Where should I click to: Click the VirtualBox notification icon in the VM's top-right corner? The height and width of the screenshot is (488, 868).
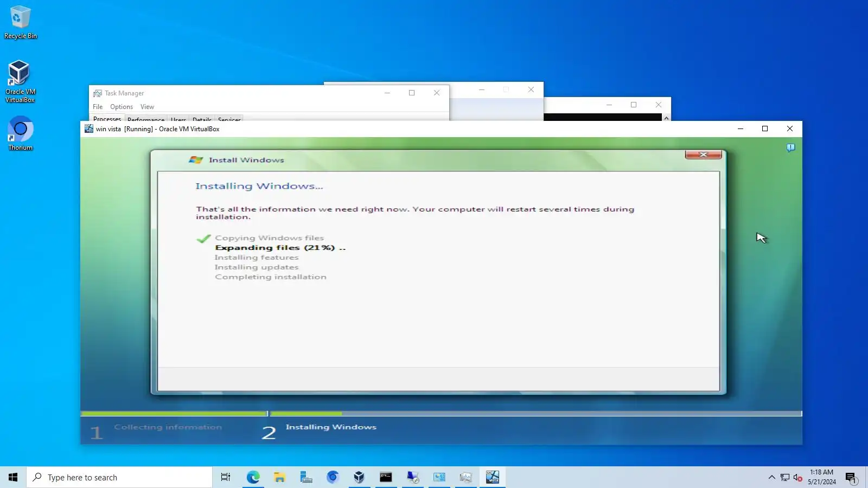click(x=791, y=147)
